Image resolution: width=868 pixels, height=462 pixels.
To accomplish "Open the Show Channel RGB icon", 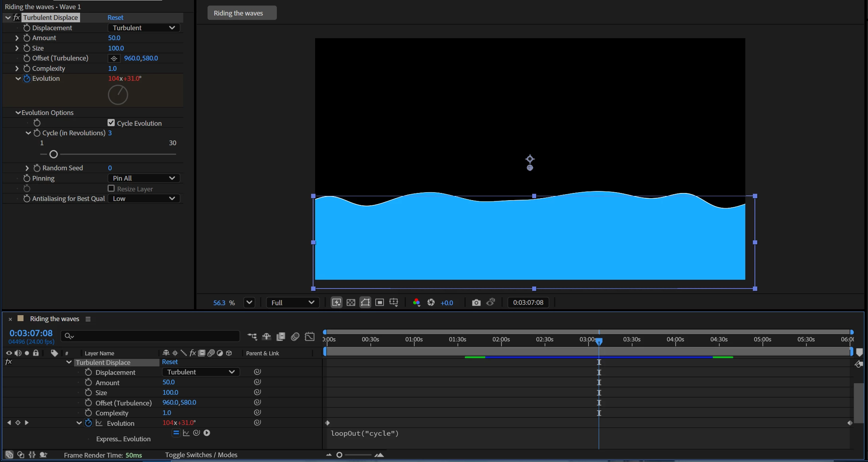I will tap(416, 303).
